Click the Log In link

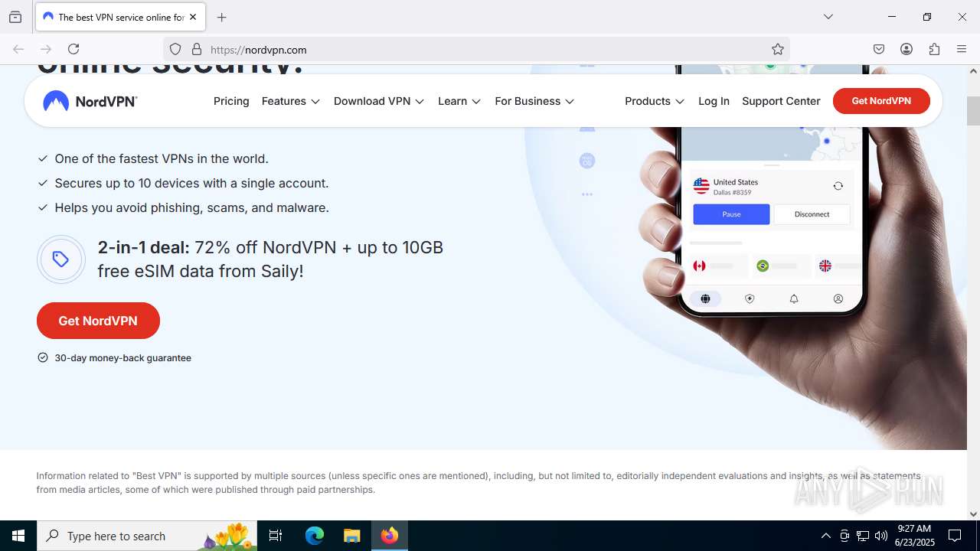click(x=714, y=101)
